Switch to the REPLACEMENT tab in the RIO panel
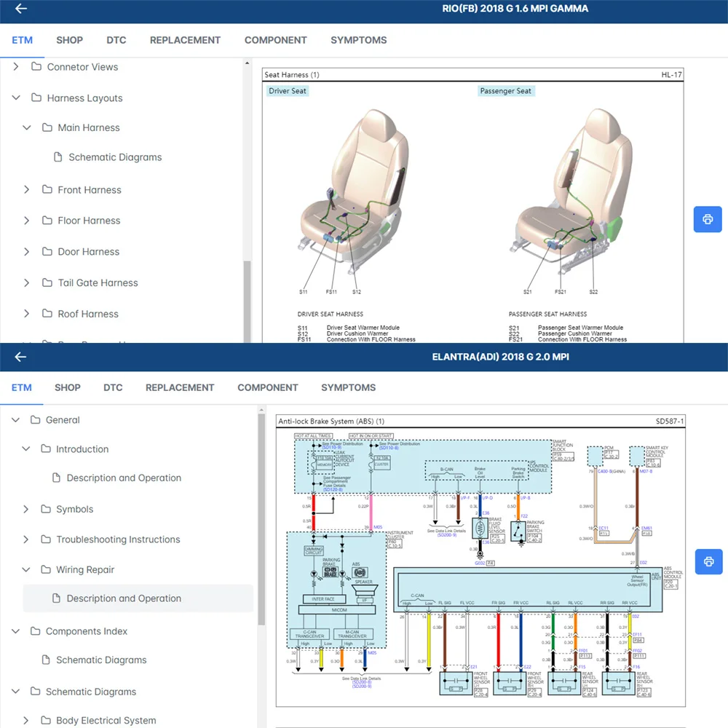 tap(185, 40)
